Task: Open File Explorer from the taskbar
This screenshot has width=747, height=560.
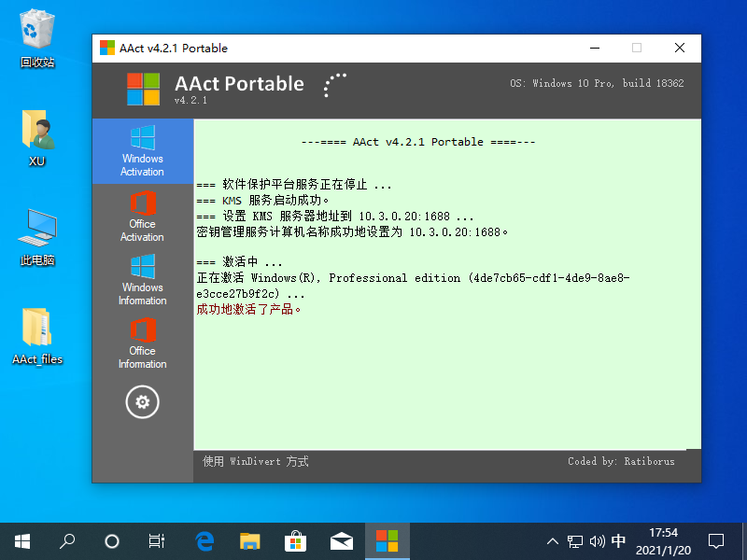Action: click(x=249, y=540)
